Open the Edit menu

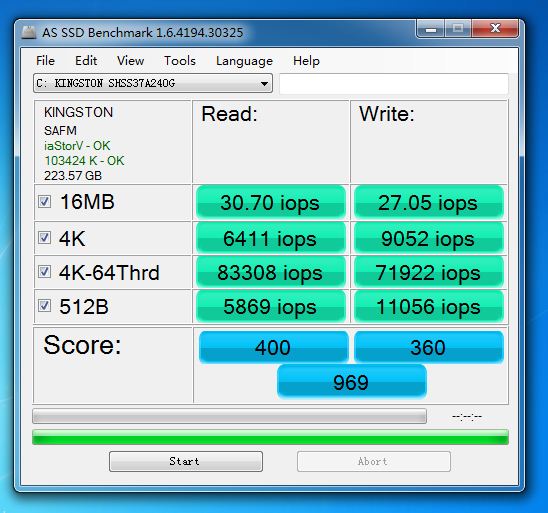click(x=86, y=61)
